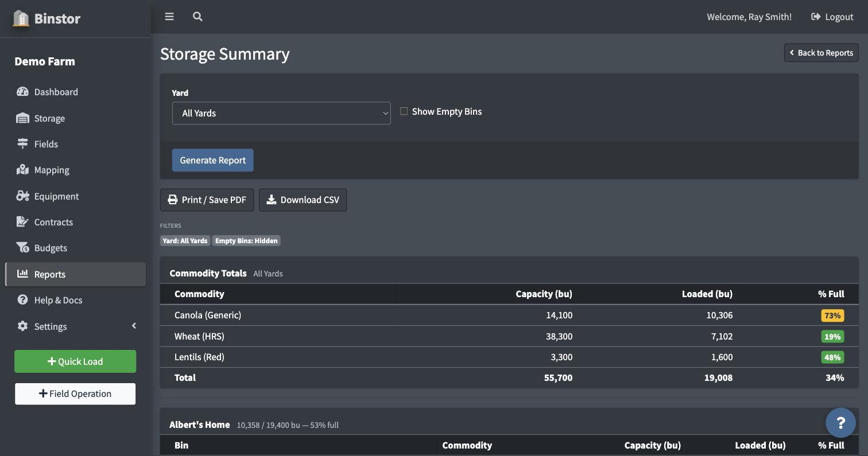Click the Canola loaded value 10,306

point(719,315)
